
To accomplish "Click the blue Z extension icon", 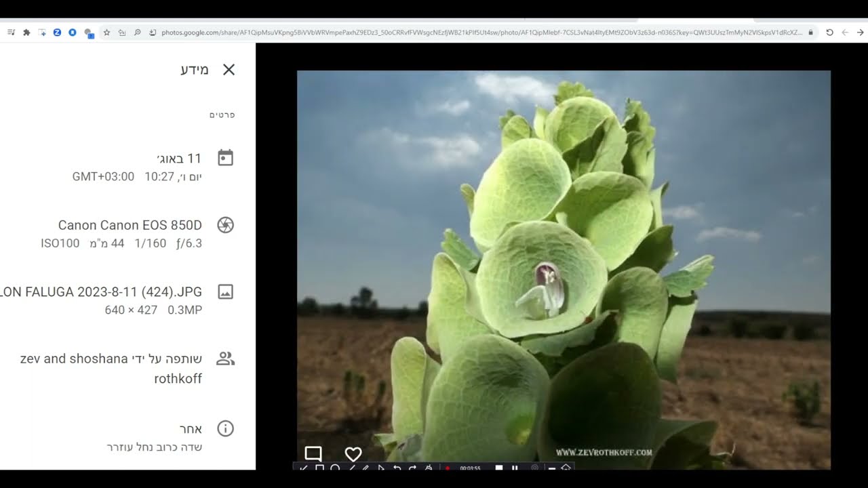I will click(x=57, y=33).
